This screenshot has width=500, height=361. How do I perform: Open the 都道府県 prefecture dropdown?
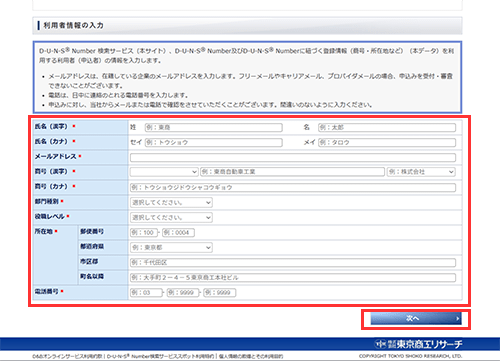click(171, 247)
